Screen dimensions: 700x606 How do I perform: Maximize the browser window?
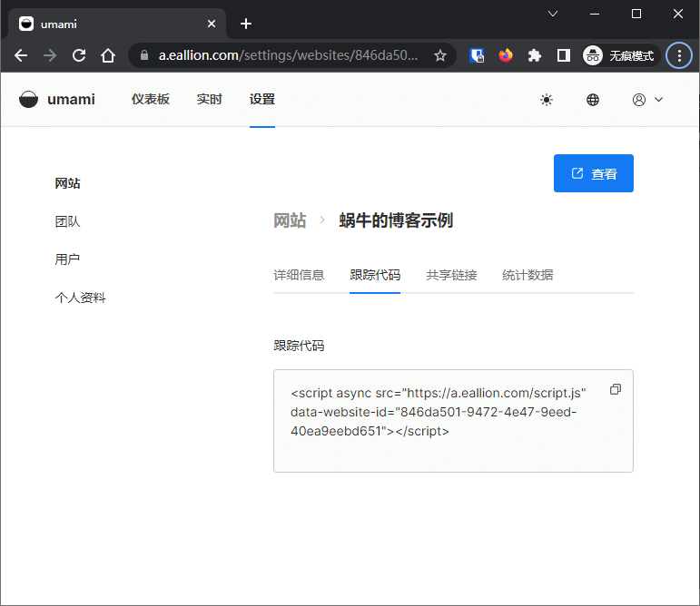pos(636,14)
